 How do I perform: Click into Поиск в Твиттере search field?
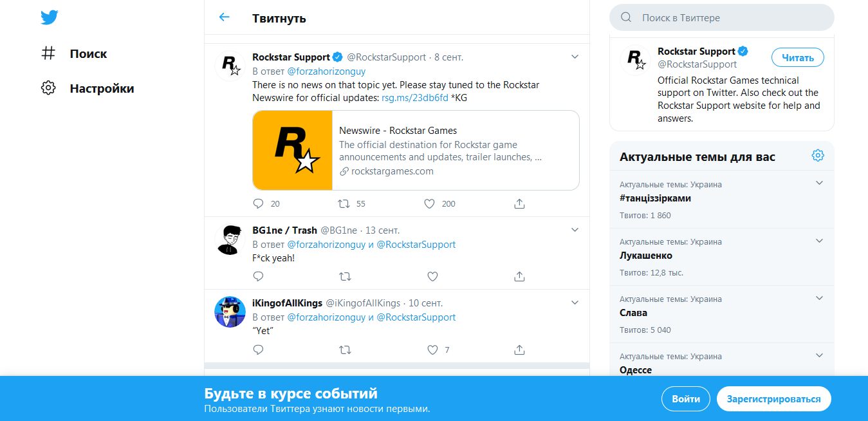coord(722,18)
